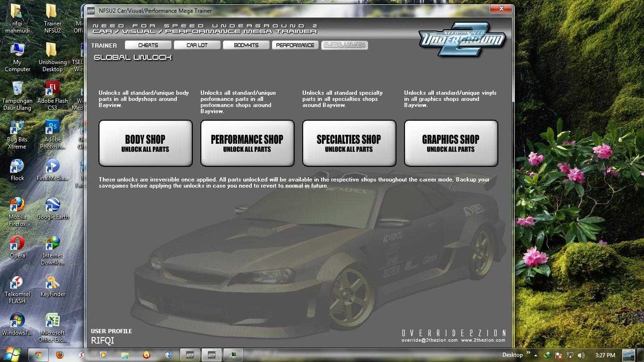Click the Telkomsel Flash taskbar icon
Image resolution: width=644 pixels, height=362 pixels.
81,355
